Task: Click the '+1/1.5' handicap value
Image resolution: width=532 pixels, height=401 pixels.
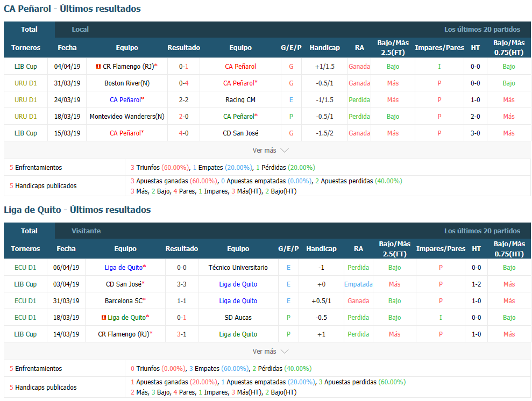Action: tap(325, 67)
